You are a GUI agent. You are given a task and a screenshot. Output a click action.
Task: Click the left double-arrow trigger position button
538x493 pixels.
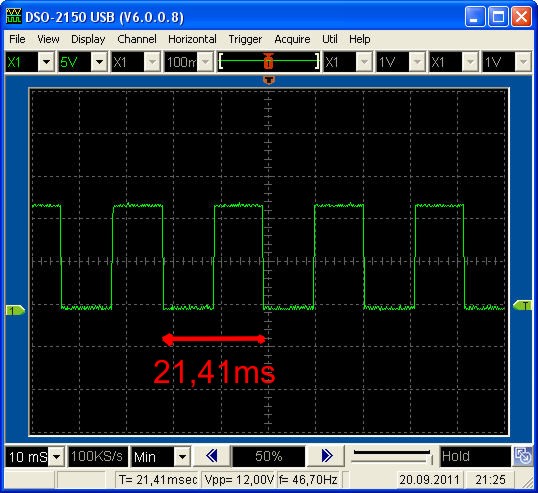(211, 456)
